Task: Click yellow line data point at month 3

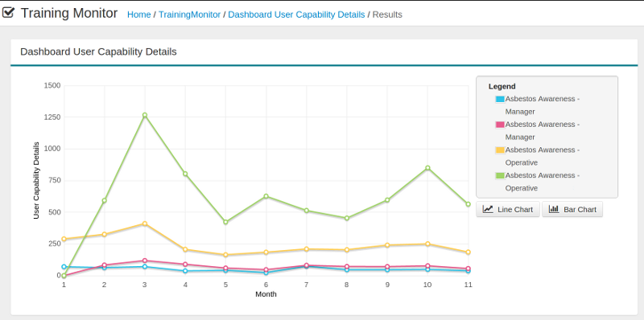Action: click(x=145, y=224)
